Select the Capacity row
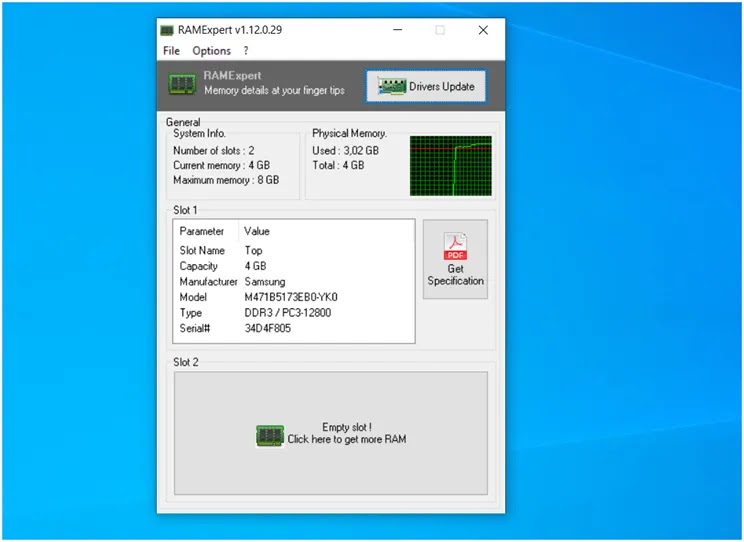 click(294, 266)
